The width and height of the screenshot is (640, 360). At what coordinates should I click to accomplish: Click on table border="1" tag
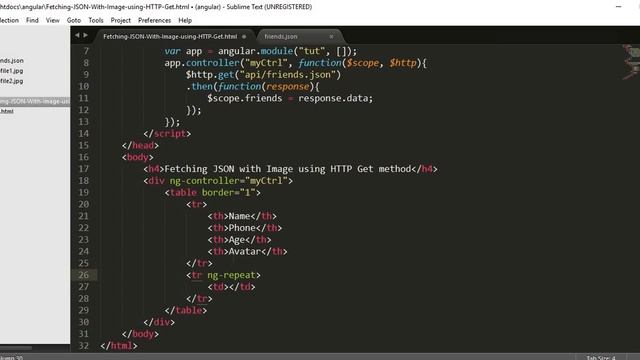coord(213,193)
